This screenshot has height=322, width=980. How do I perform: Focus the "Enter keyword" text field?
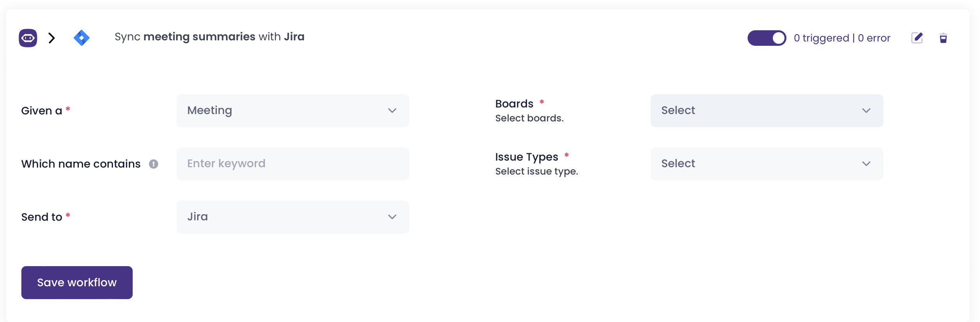tap(293, 164)
